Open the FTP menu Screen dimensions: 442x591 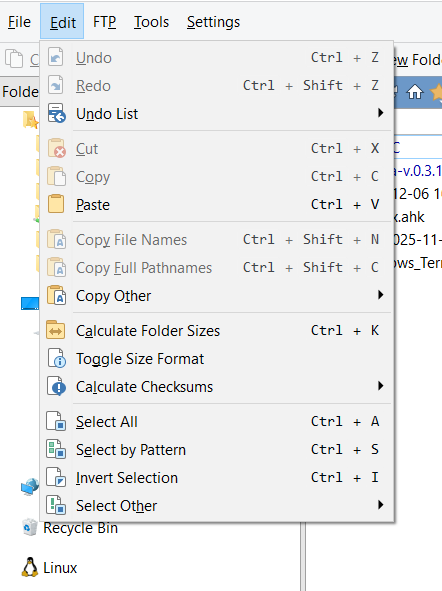pyautogui.click(x=104, y=22)
